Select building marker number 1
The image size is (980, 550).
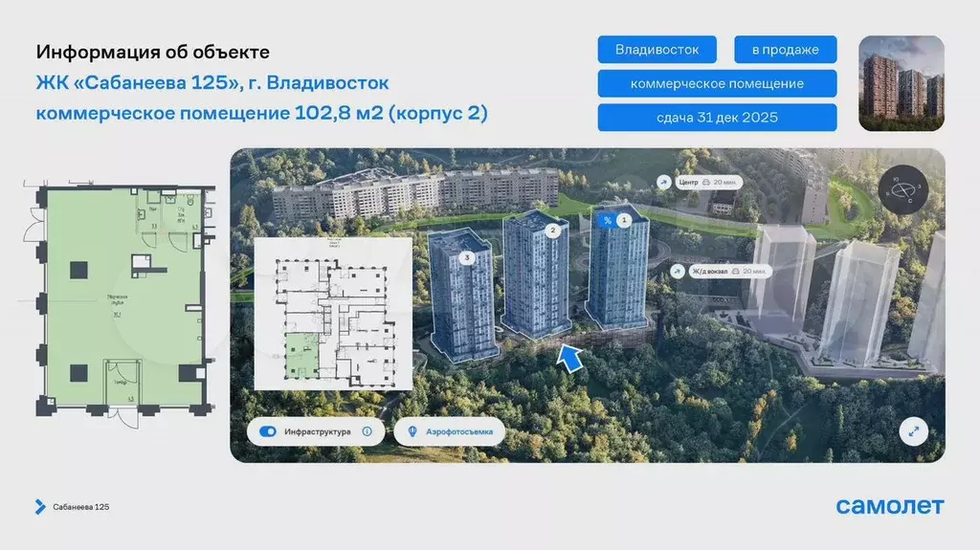pyautogui.click(x=624, y=220)
